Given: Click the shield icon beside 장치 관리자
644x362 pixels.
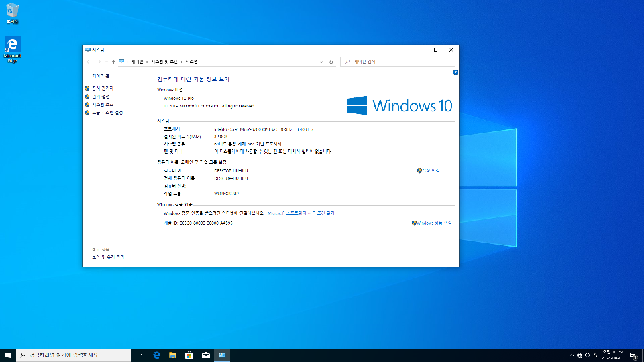Looking at the screenshot, I should pos(87,88).
